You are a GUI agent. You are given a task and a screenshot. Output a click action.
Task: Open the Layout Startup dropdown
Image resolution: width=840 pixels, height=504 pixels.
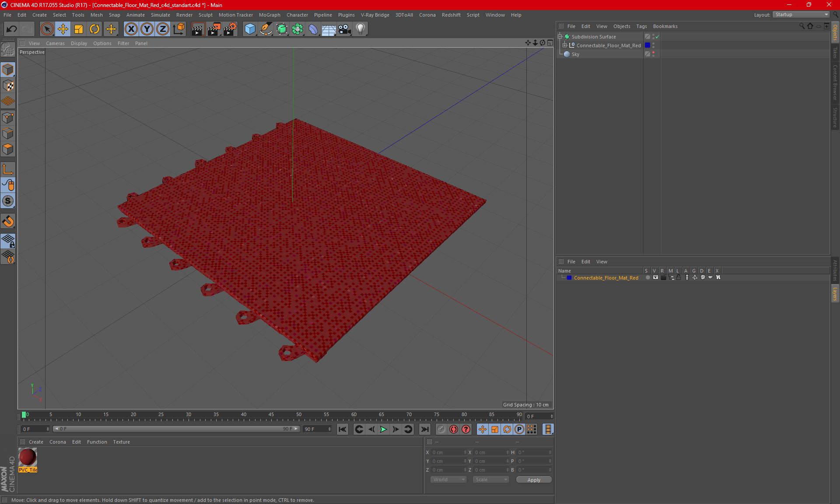(801, 14)
